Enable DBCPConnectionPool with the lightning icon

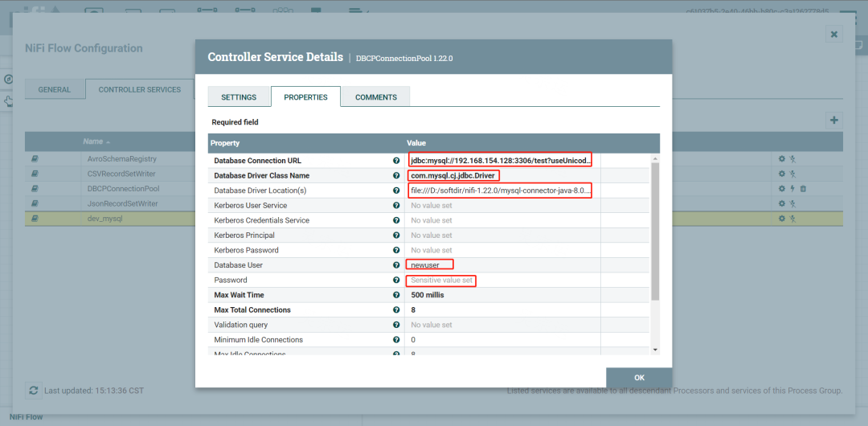pyautogui.click(x=792, y=189)
